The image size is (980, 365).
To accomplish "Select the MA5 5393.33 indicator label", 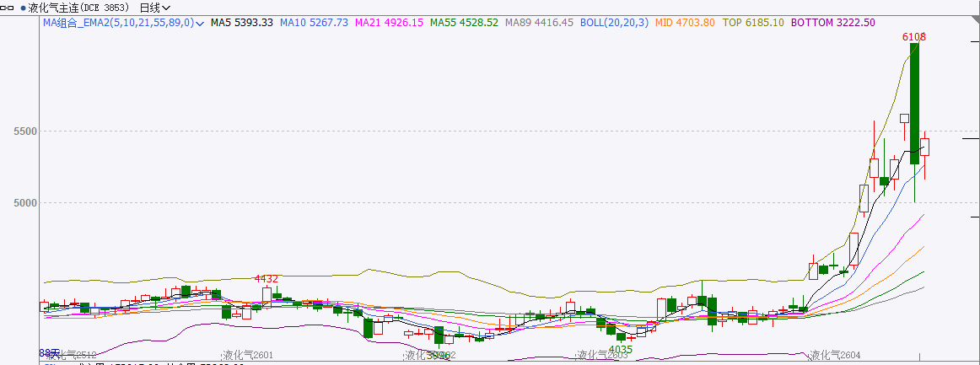I will 241,23.
